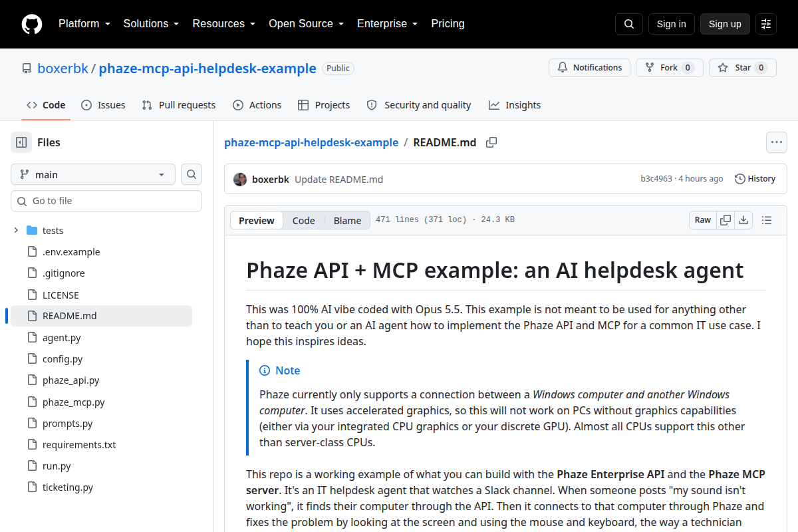Open the GitHub homepage logo
Screen dimensions: 798x532
click(x=32, y=24)
